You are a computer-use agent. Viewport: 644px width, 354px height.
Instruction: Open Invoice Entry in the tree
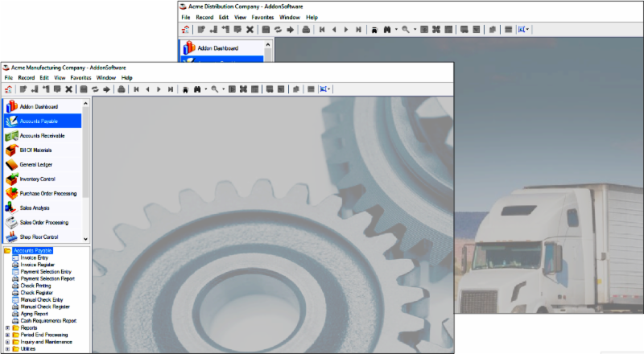pyautogui.click(x=34, y=257)
